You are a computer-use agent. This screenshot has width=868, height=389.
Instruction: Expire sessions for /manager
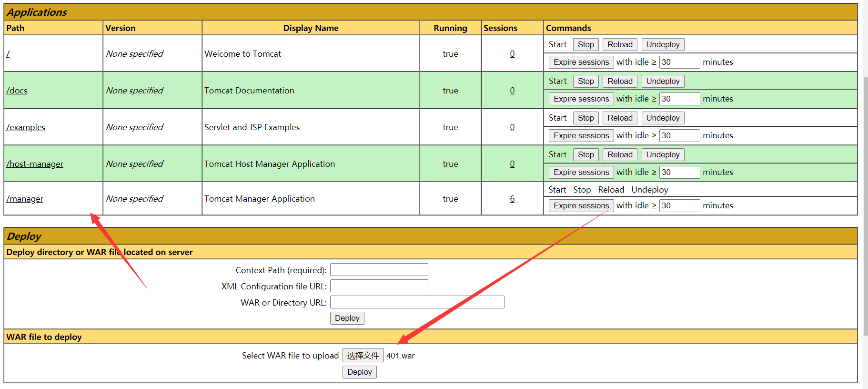(x=581, y=205)
